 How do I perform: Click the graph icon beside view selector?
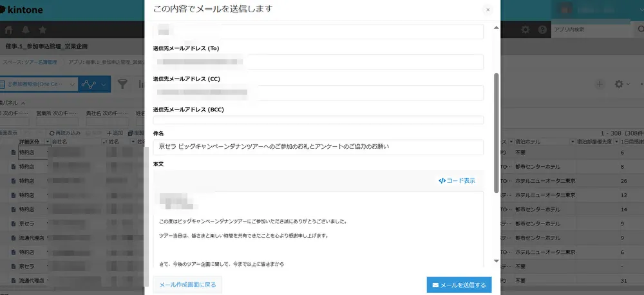(89, 84)
